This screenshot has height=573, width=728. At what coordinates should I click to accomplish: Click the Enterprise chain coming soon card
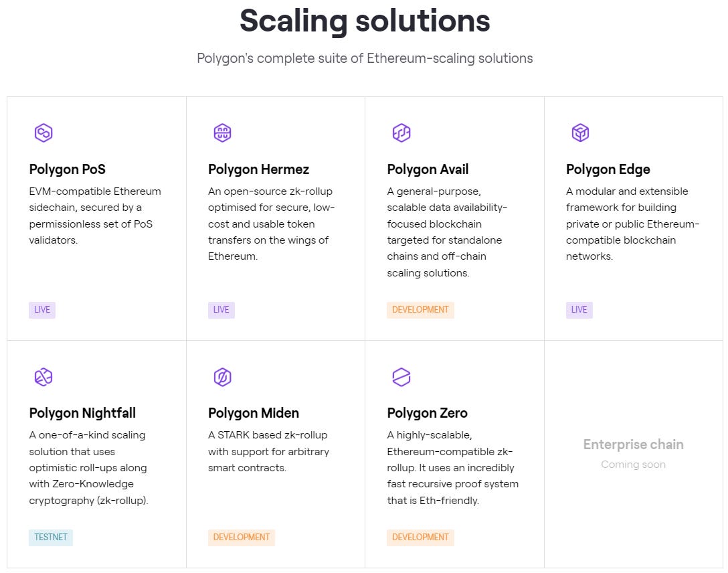[x=633, y=454]
